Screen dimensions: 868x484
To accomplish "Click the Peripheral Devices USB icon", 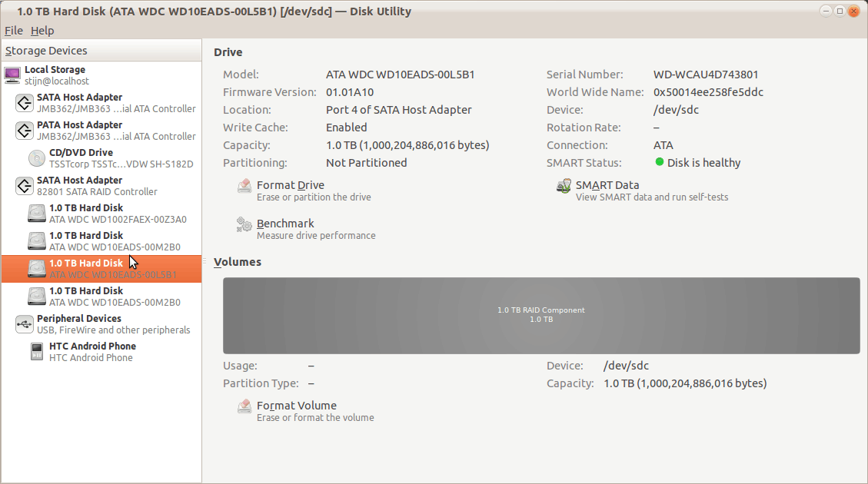I will point(24,324).
